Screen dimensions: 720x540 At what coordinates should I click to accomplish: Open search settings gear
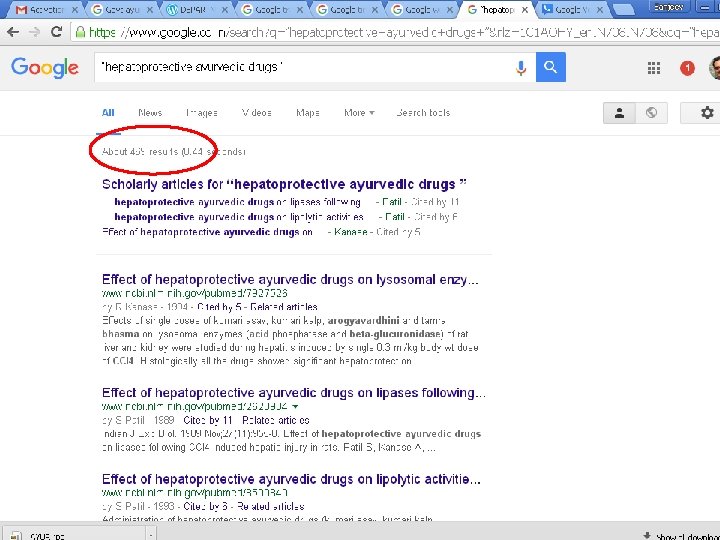[707, 112]
